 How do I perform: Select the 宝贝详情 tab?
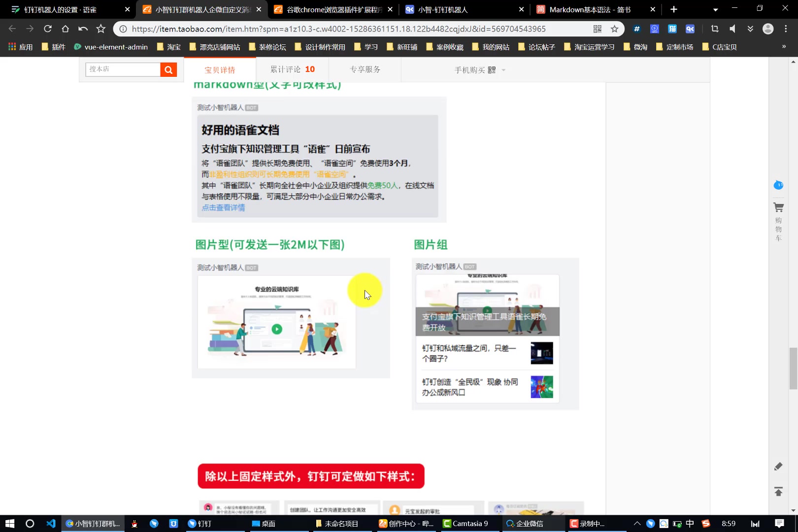pyautogui.click(x=220, y=70)
